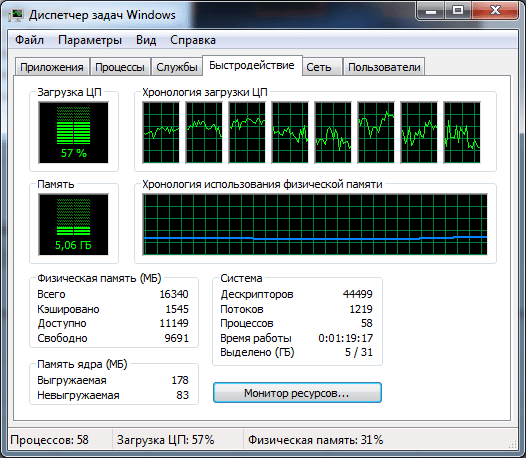
Task: Click status bar text Процессов: 58
Action: pyautogui.click(x=50, y=440)
